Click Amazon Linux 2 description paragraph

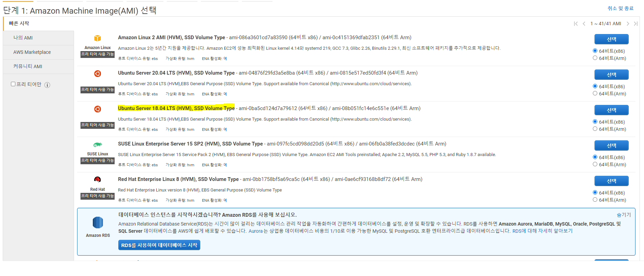309,48
